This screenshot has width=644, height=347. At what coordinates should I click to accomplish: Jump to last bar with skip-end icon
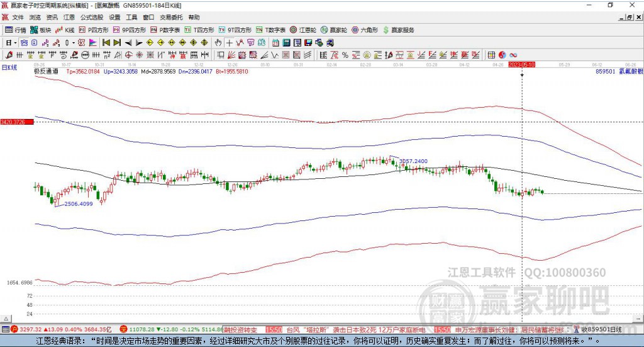click(x=117, y=43)
